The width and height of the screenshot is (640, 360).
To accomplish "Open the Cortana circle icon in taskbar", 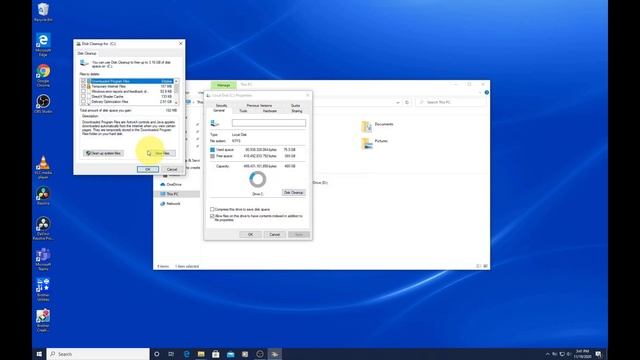I will tap(156, 354).
